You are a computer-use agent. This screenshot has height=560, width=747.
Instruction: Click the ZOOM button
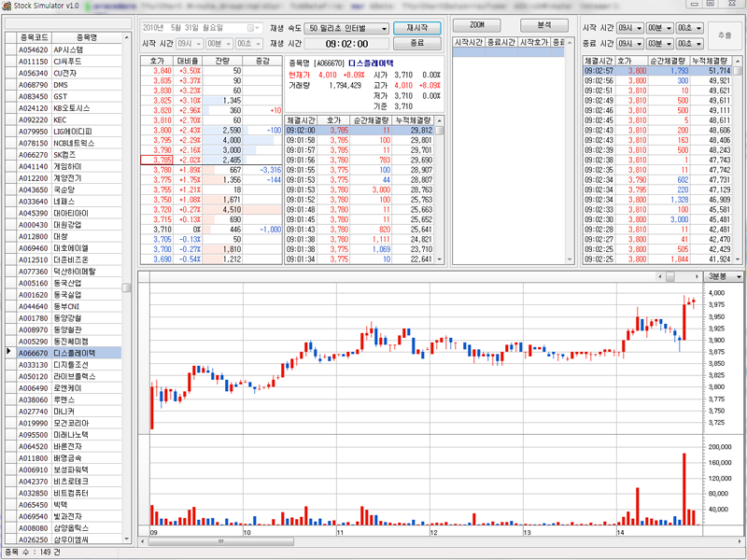[x=476, y=24]
